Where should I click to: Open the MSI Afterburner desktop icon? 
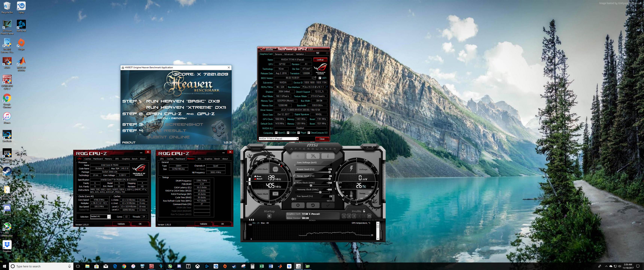pyautogui.click(x=7, y=229)
